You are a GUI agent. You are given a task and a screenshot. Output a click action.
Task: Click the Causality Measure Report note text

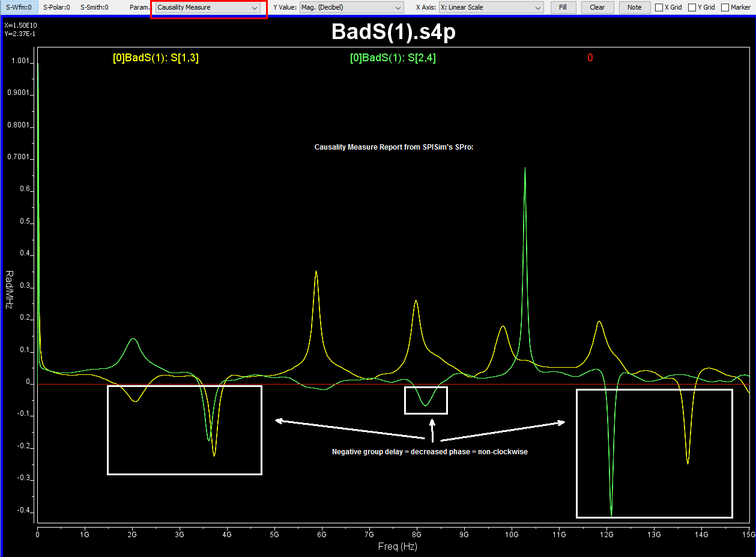(x=394, y=147)
